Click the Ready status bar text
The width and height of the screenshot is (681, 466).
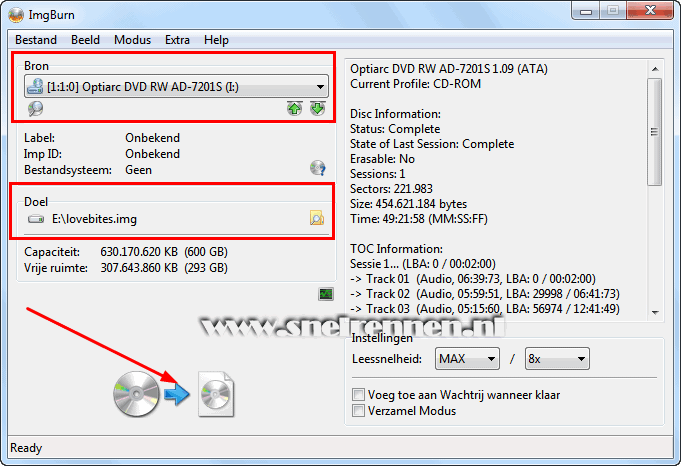click(x=26, y=448)
